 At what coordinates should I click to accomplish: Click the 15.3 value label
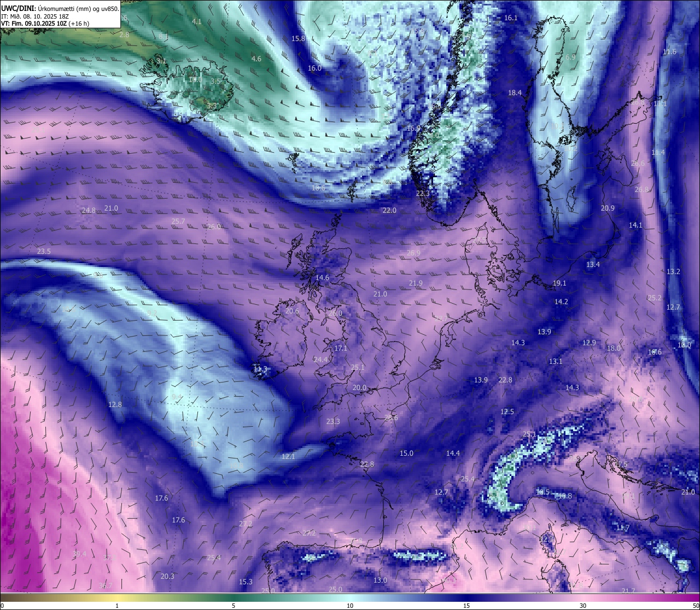click(x=246, y=582)
